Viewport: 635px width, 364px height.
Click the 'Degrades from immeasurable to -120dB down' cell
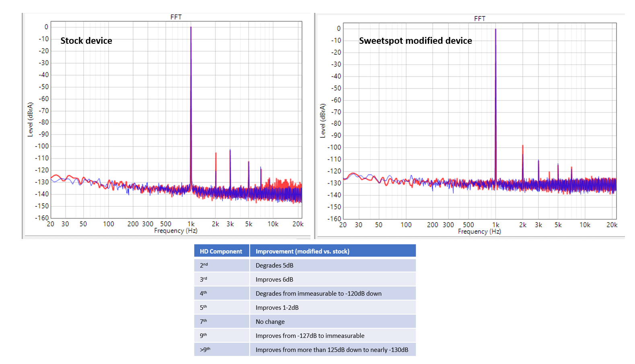click(333, 293)
